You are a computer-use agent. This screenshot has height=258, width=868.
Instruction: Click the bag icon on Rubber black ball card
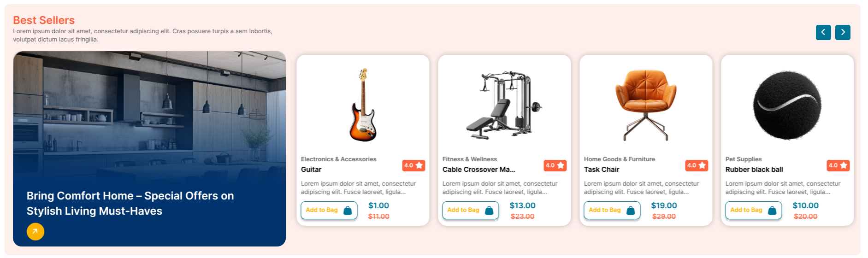tap(772, 211)
